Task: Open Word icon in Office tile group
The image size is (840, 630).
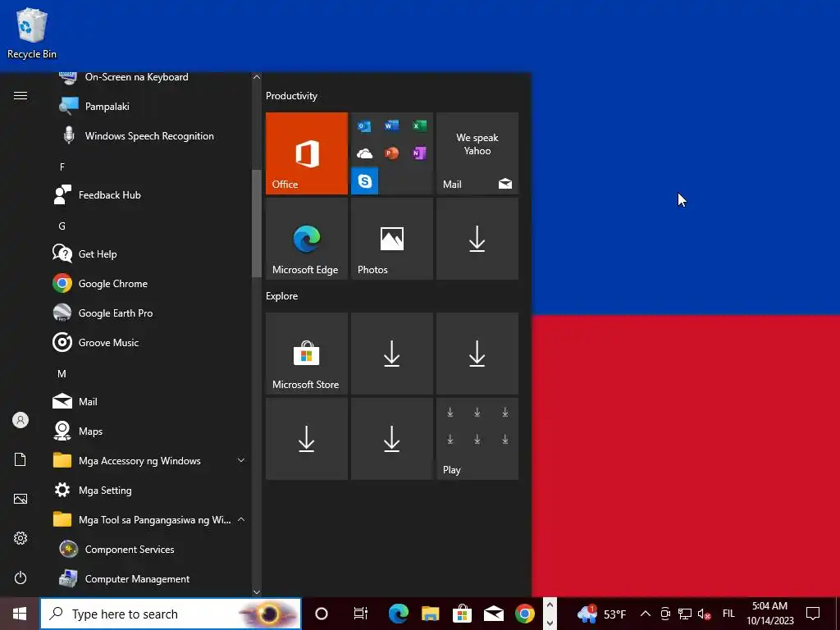Action: pyautogui.click(x=391, y=126)
